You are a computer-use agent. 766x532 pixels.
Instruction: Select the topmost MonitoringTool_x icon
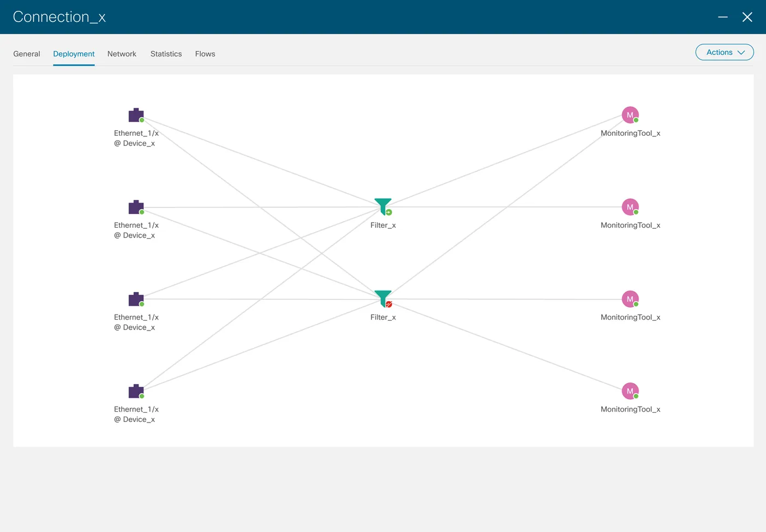pyautogui.click(x=630, y=115)
